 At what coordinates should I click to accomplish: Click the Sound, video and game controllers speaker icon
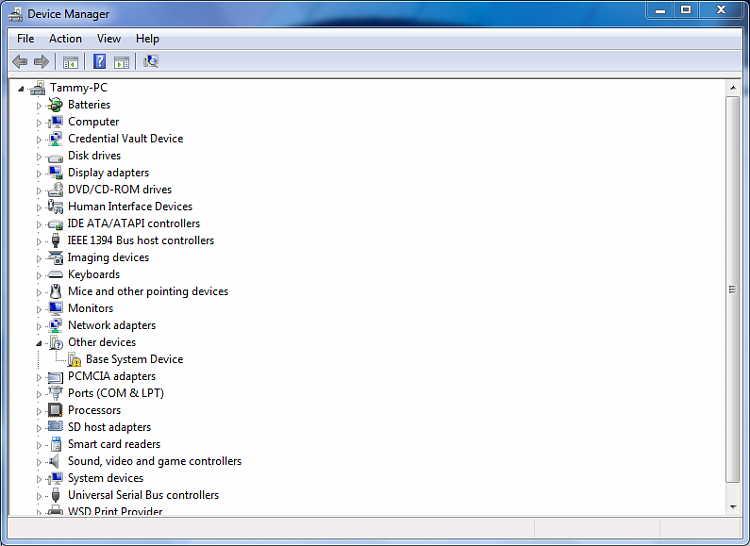click(55, 461)
